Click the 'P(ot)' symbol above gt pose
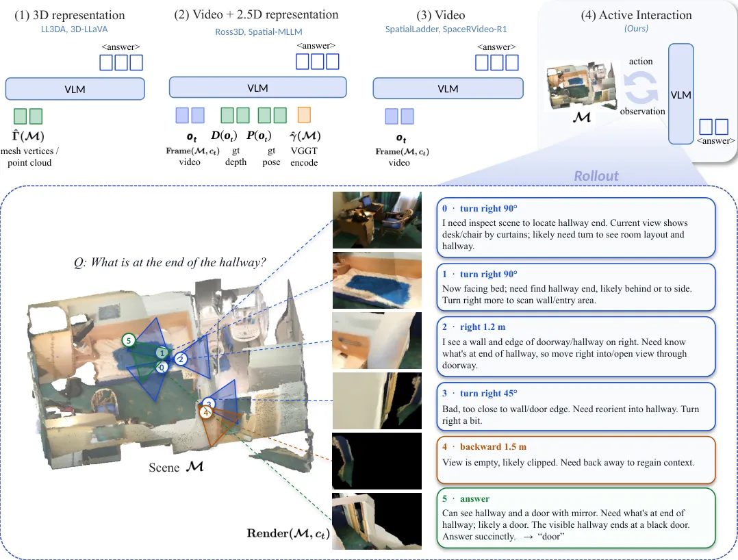The width and height of the screenshot is (738, 560). point(259,136)
